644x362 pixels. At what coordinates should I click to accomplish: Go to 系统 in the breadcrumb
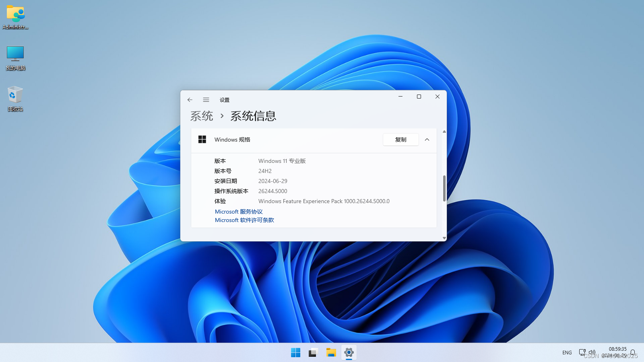tap(202, 116)
